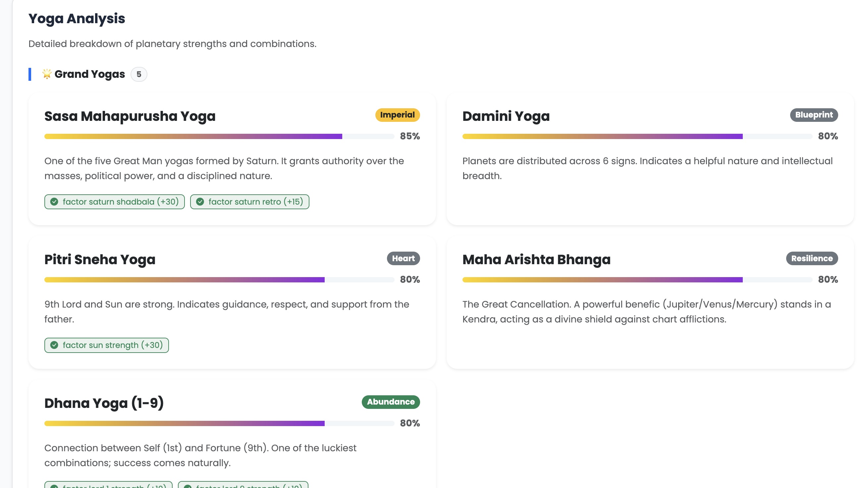Click the checkmark icon on saturn retro chip
868x488 pixels.
200,202
